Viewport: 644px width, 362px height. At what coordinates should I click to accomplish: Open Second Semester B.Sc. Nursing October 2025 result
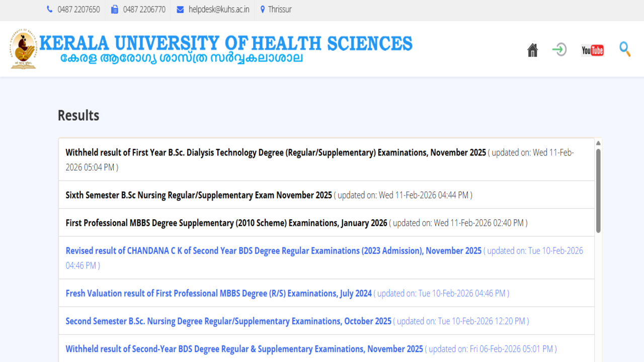[x=228, y=321]
